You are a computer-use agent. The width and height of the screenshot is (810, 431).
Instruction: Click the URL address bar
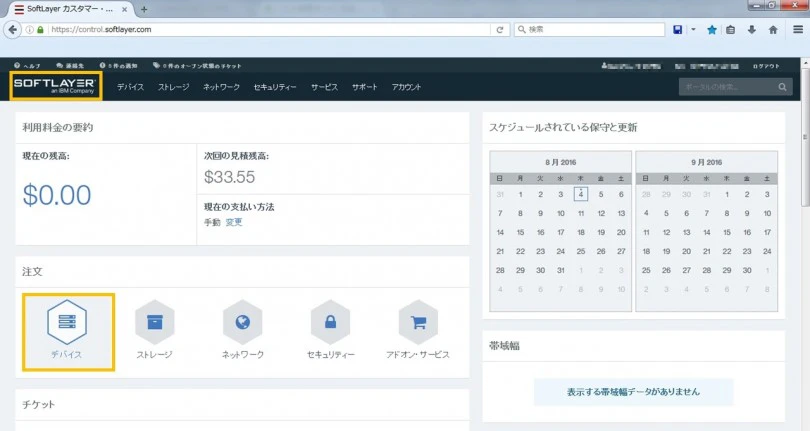269,29
